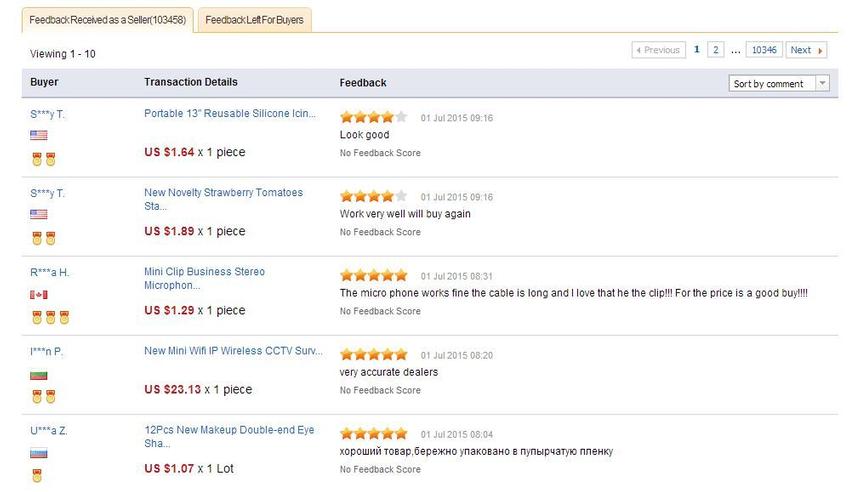Click the Sort by comment dropdown arrow
860x492 pixels.
coord(823,84)
